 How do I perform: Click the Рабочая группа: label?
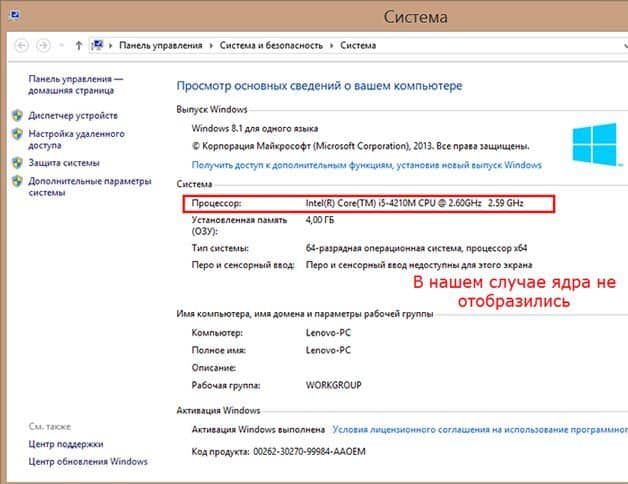click(x=226, y=385)
